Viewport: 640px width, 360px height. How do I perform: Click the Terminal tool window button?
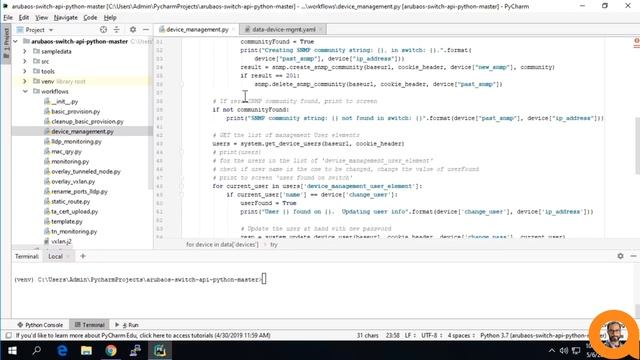point(90,325)
